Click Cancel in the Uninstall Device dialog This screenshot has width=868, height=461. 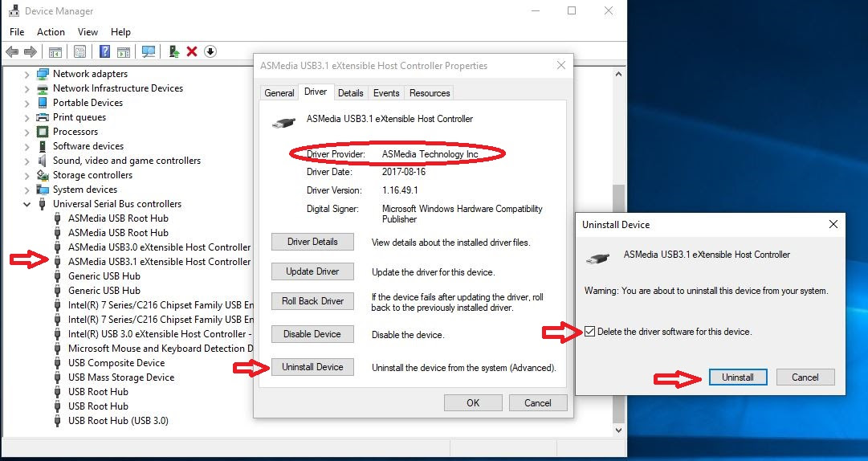click(805, 377)
